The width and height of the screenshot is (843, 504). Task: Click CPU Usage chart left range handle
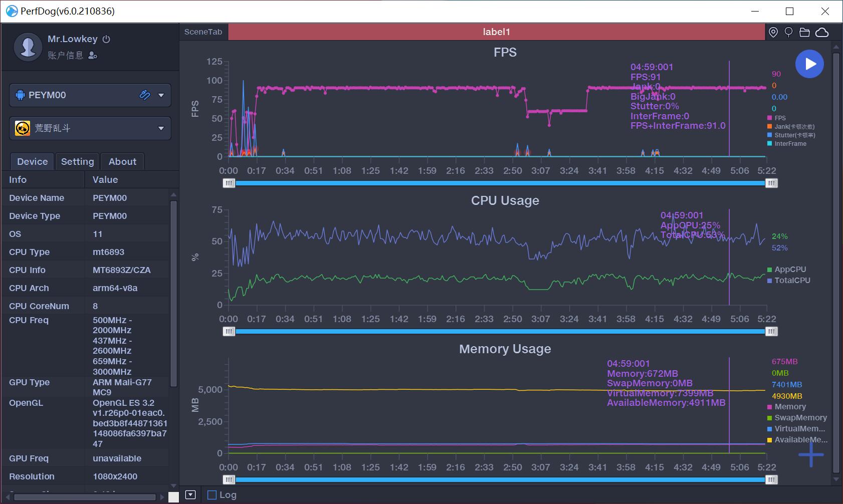[x=229, y=332]
